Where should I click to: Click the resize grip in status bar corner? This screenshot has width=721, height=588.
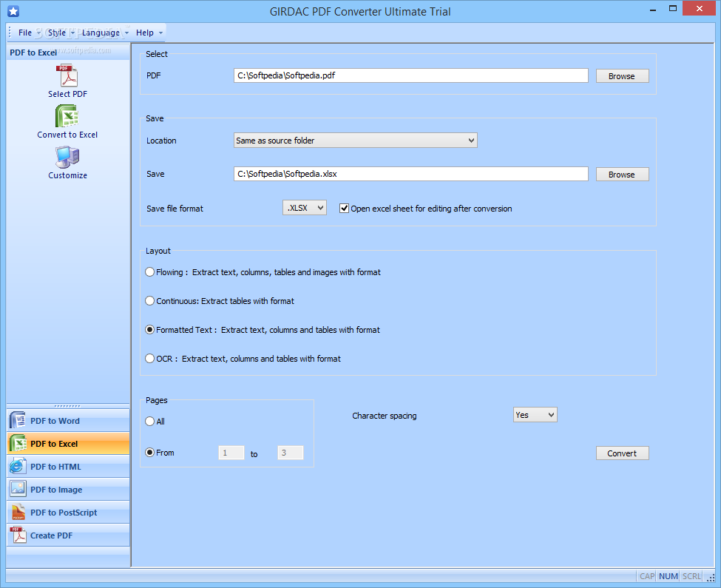click(711, 578)
